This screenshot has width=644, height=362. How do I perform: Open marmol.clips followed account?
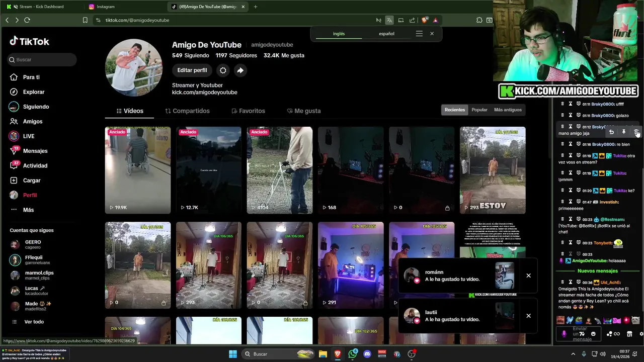33,275
